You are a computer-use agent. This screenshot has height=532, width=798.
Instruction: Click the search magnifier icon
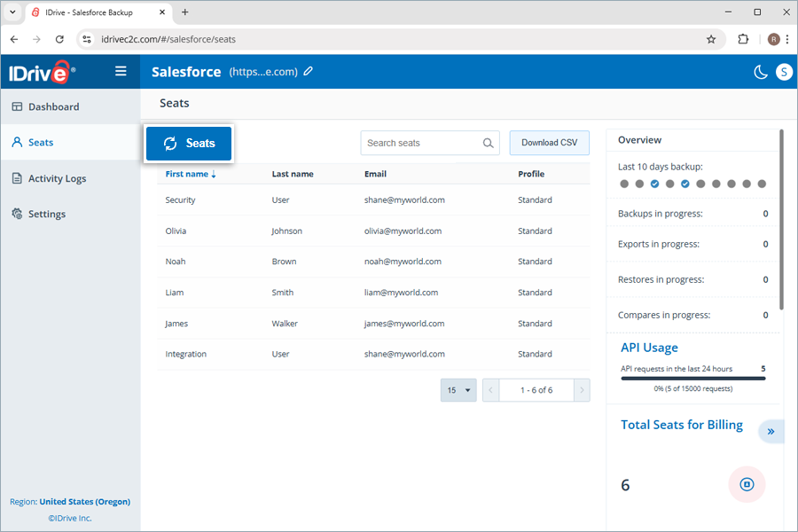click(488, 144)
